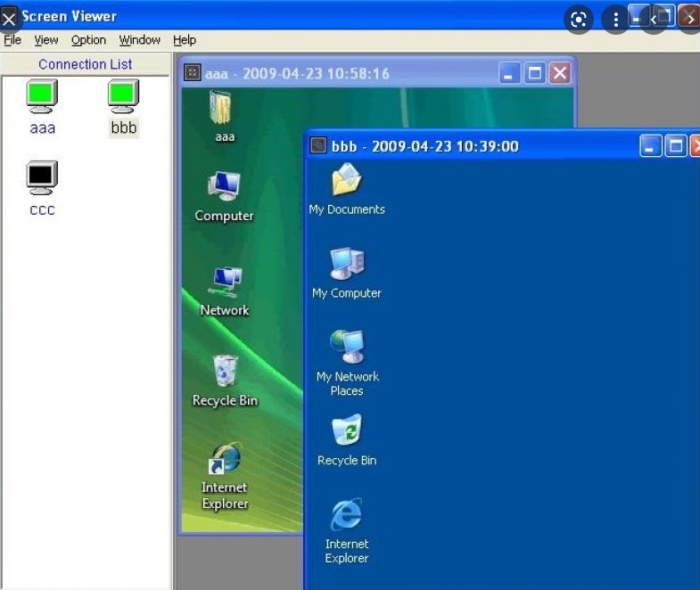Click the aaa window title bar text
The image size is (700, 590).
(x=297, y=73)
